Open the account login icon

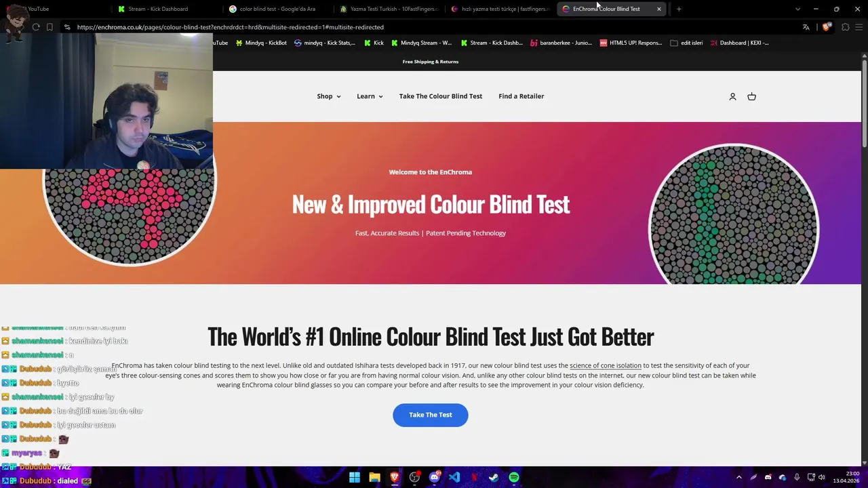(x=732, y=97)
